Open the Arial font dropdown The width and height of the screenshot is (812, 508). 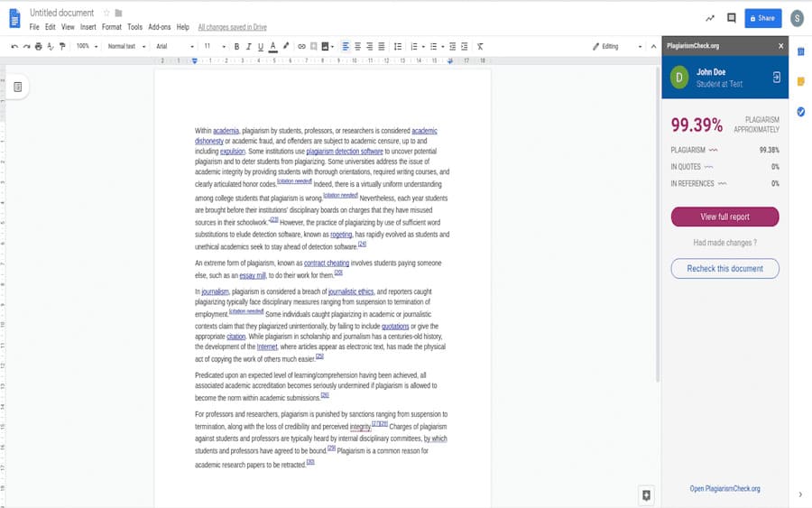tap(173, 46)
